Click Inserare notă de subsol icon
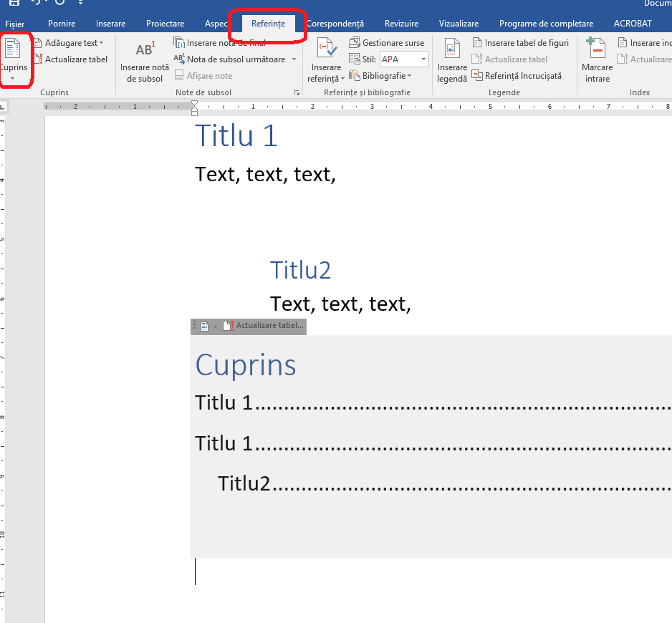 pyautogui.click(x=145, y=62)
